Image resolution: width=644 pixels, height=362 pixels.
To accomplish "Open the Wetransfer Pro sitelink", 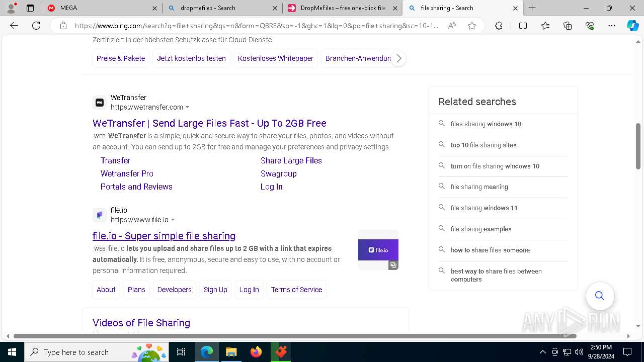I will click(x=127, y=173).
